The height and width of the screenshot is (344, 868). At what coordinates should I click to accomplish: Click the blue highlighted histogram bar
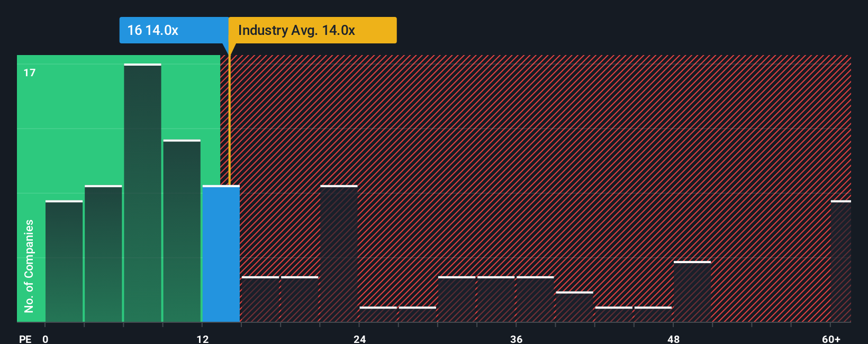click(221, 254)
